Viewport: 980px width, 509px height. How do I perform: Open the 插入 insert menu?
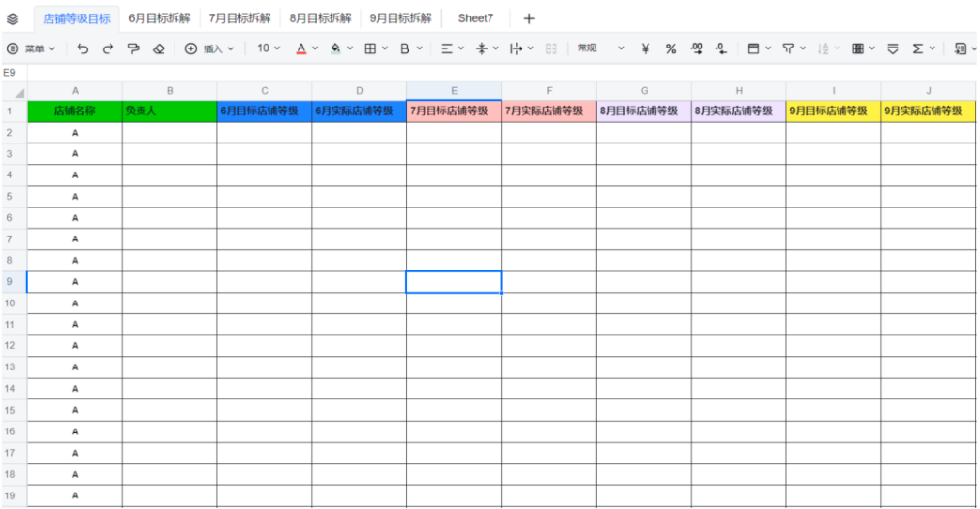212,48
